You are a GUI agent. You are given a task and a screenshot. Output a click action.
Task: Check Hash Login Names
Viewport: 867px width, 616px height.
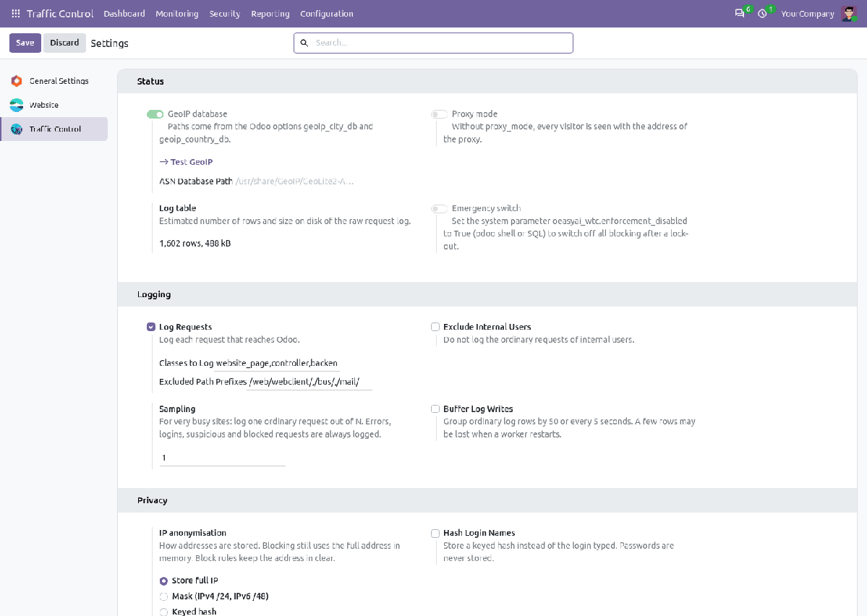click(435, 533)
